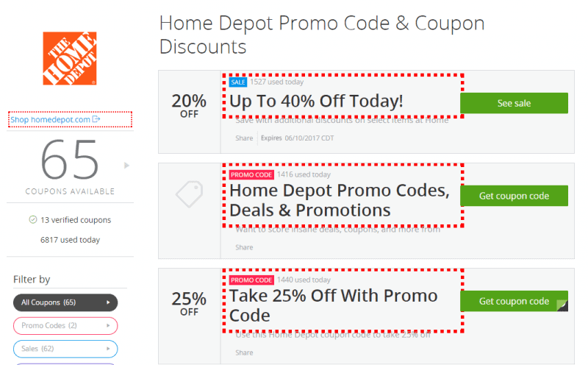
Task: Click the peel corner on the last coupon button
Action: pyautogui.click(x=562, y=305)
